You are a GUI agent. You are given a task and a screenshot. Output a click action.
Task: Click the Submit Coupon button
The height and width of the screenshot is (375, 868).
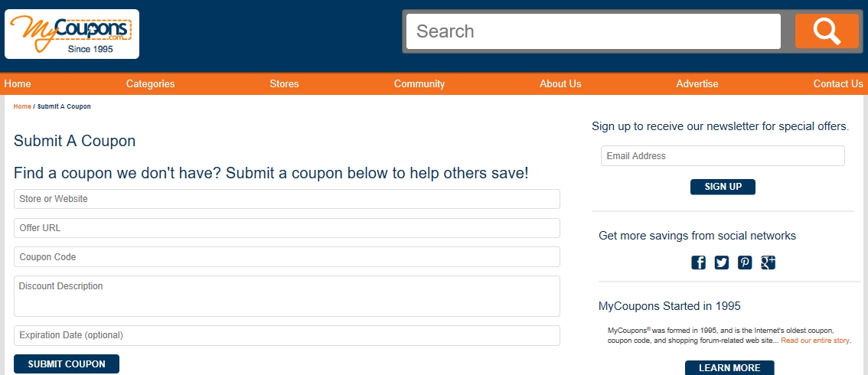coord(67,364)
